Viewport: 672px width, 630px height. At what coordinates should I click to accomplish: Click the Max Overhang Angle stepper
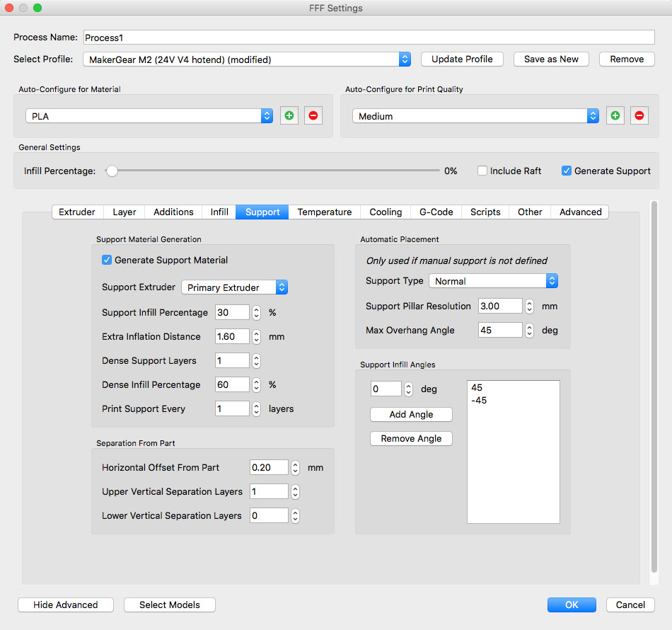click(x=529, y=331)
